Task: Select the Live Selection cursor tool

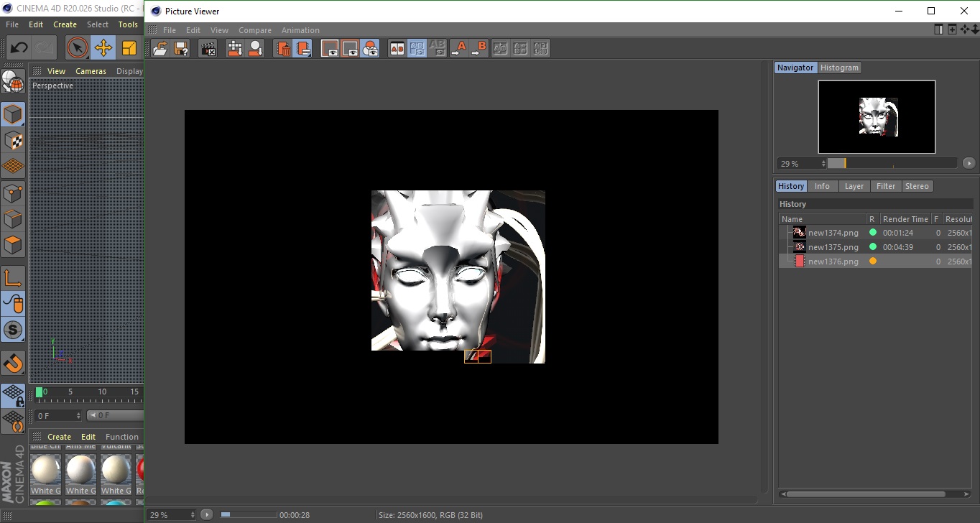Action: click(77, 48)
